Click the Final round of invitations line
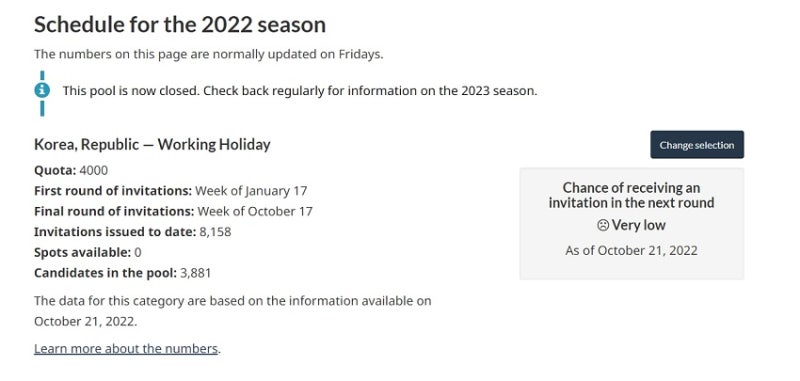 coord(173,211)
